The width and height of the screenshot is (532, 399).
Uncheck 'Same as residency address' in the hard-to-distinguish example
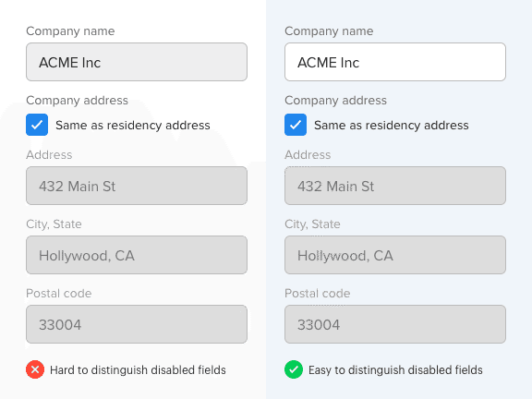point(37,125)
